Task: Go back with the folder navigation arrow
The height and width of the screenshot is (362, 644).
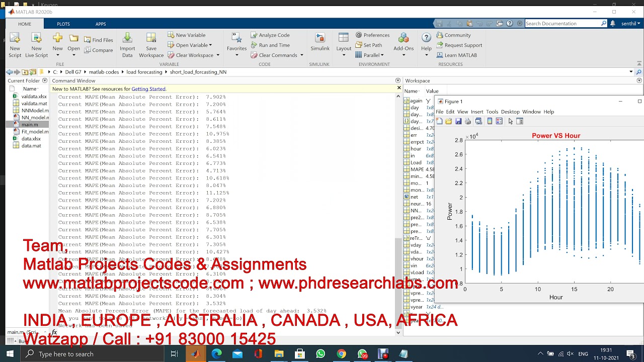Action: click(x=9, y=72)
